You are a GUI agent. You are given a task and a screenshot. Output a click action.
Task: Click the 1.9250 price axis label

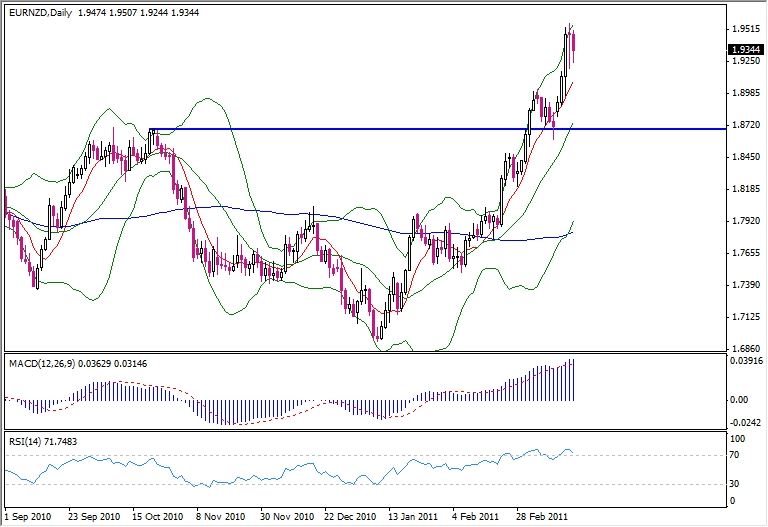[746, 61]
